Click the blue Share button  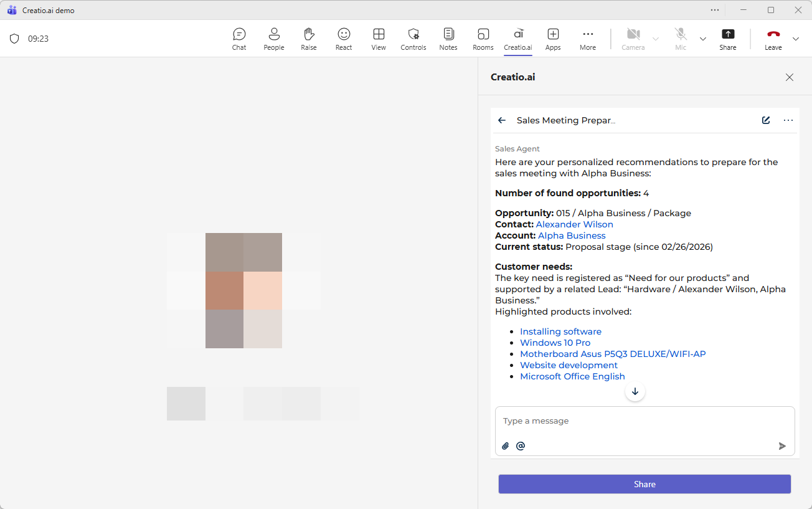point(644,484)
